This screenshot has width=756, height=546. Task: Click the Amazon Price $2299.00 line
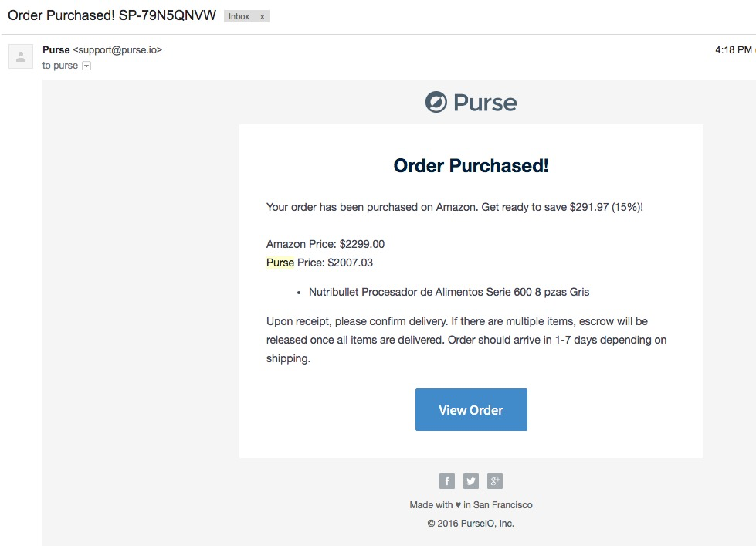(325, 244)
